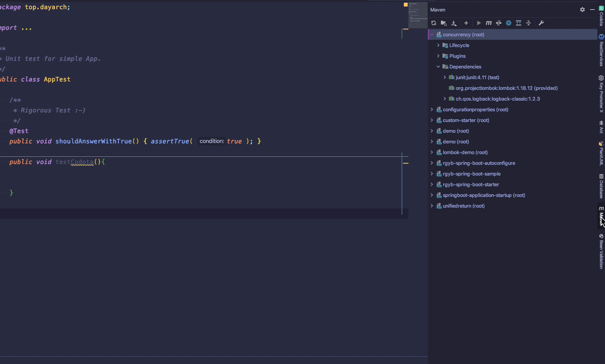Open Maven settings with the wrench icon
605x364 pixels.
pos(541,23)
